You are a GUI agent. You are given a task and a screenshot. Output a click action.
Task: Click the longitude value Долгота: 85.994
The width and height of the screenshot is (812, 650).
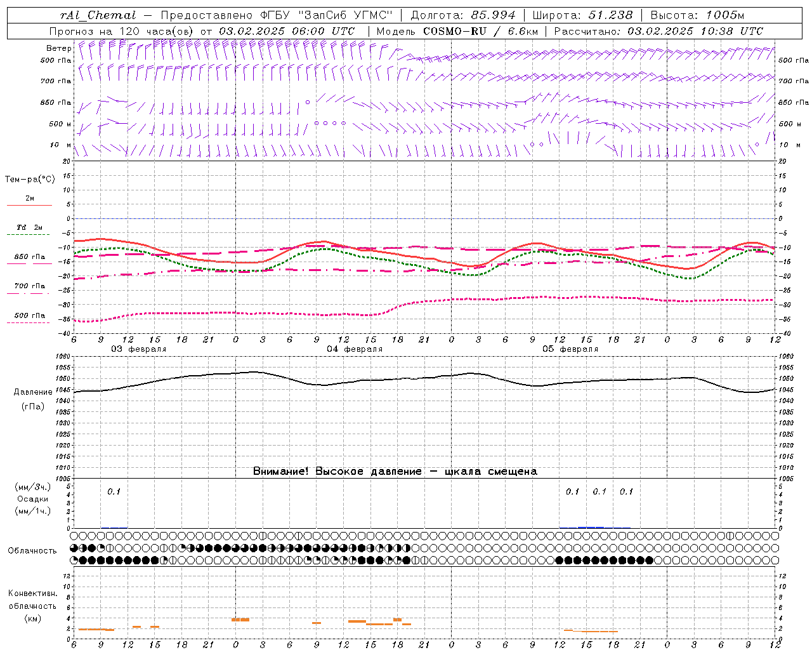pos(463,15)
